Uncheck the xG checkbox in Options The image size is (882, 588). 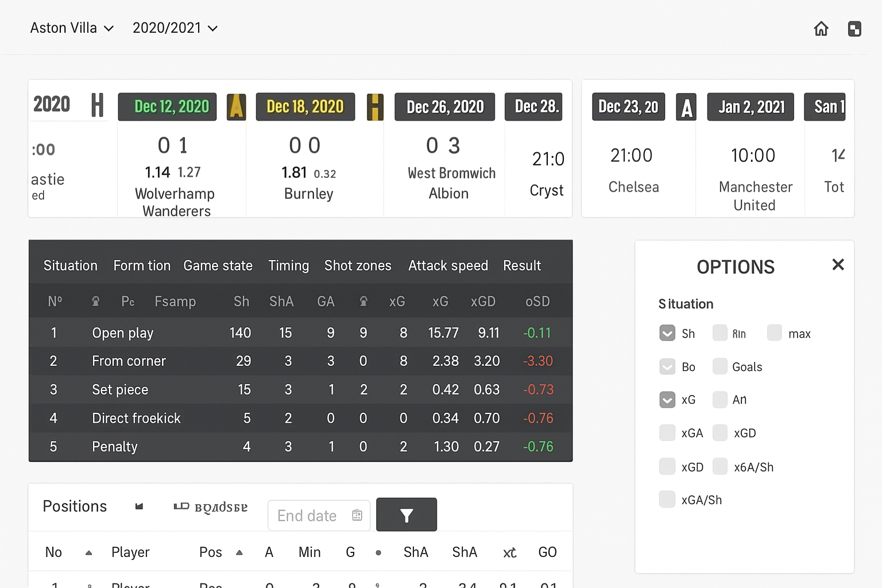pyautogui.click(x=667, y=400)
